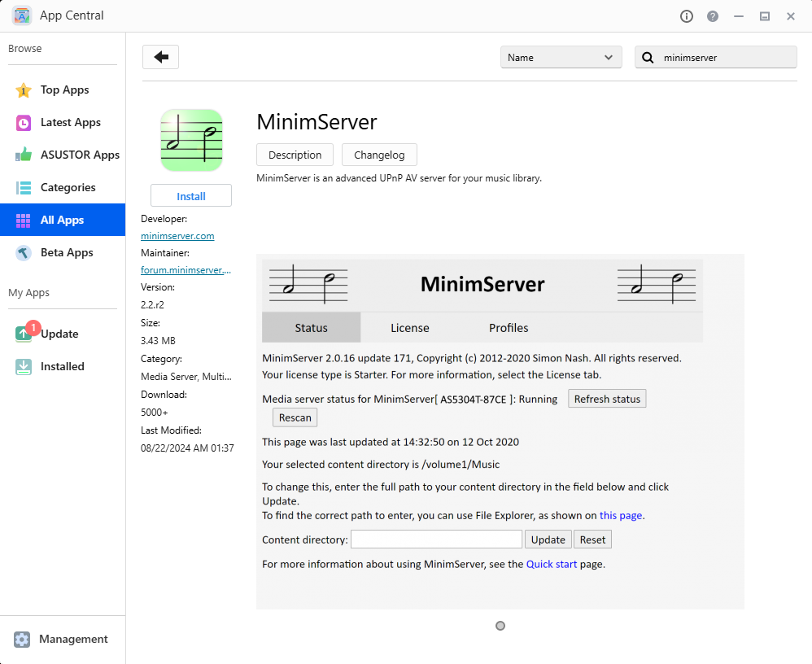This screenshot has height=664, width=812.
Task: Click the last modified date 08/22/2024 AM 01:37
Action: (x=187, y=448)
